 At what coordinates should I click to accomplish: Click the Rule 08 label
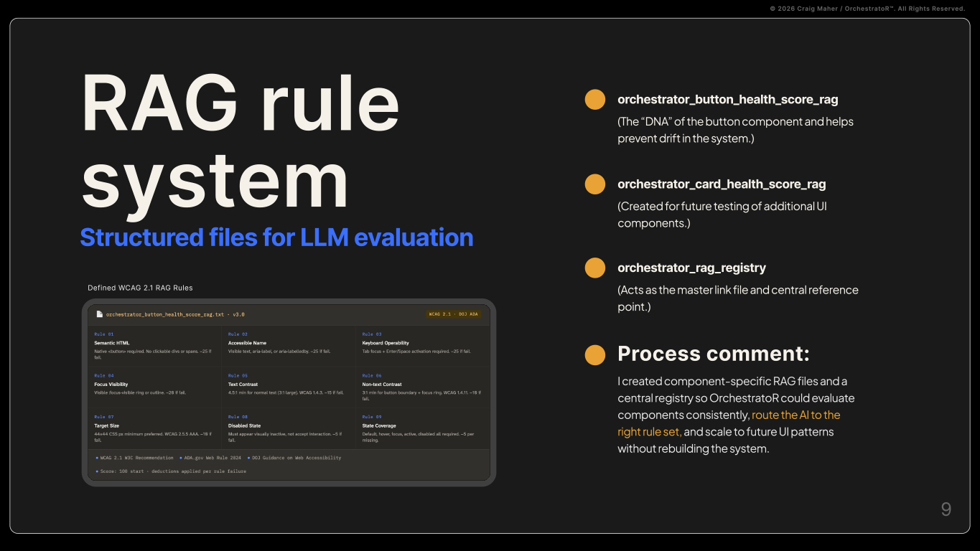[238, 417]
